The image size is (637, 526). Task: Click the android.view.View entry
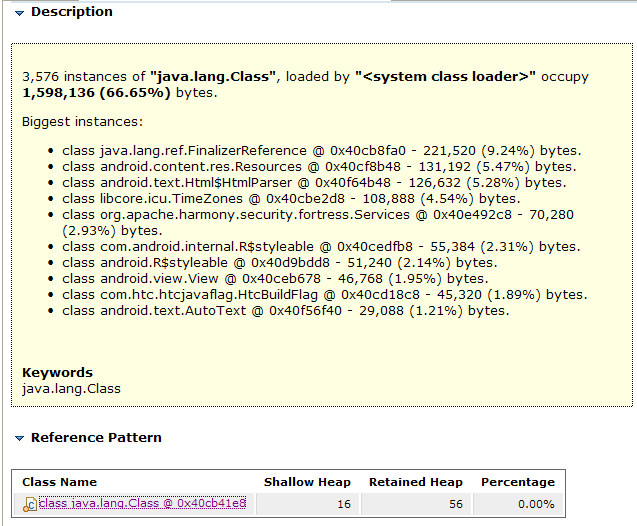coord(275,279)
